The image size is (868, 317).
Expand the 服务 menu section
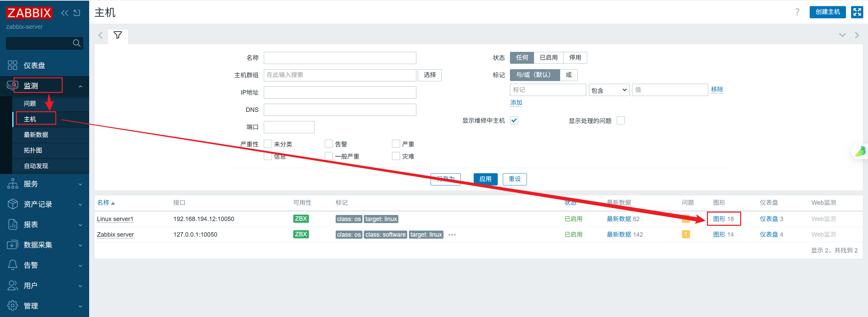80,184
